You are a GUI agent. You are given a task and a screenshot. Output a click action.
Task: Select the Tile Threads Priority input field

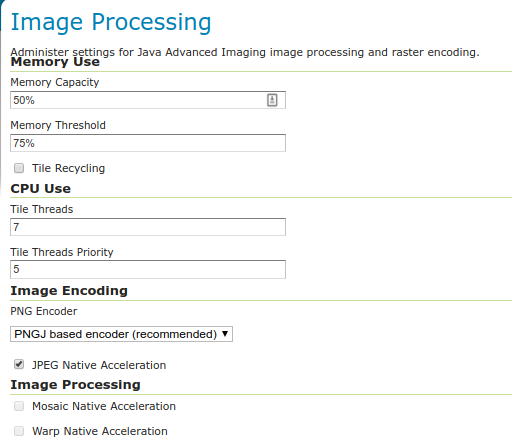point(148,269)
